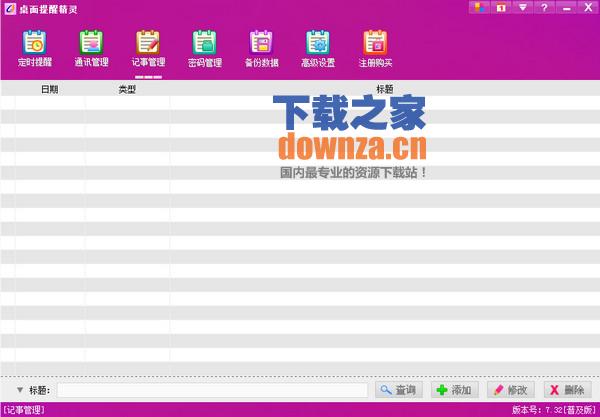Open 定时提醒 timed reminder section
The height and width of the screenshot is (417, 600).
pyautogui.click(x=34, y=49)
